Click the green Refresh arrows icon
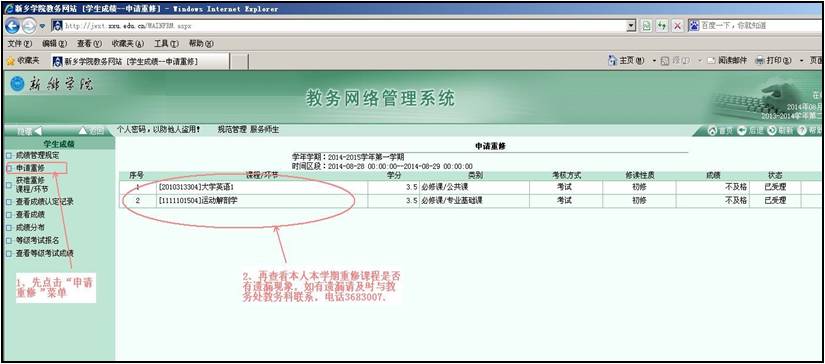The width and height of the screenshot is (825, 364). click(x=661, y=25)
